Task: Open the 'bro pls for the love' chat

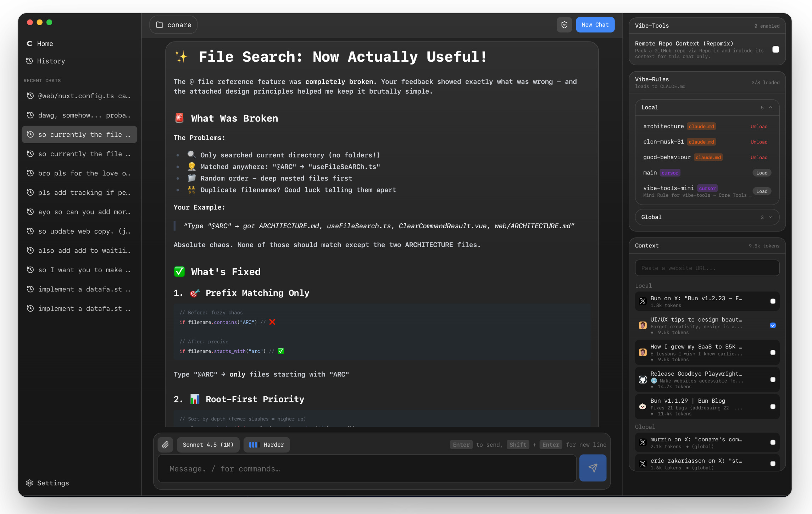Action: tap(79, 173)
